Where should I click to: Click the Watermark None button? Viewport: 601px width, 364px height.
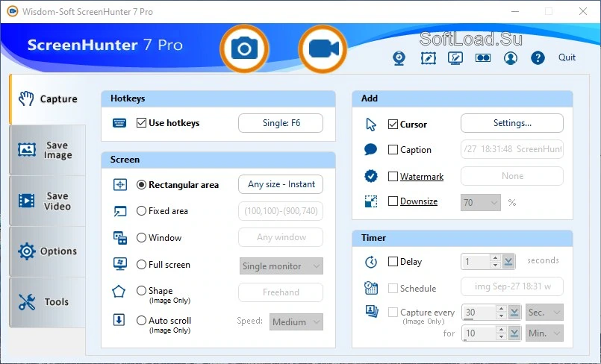click(x=512, y=176)
